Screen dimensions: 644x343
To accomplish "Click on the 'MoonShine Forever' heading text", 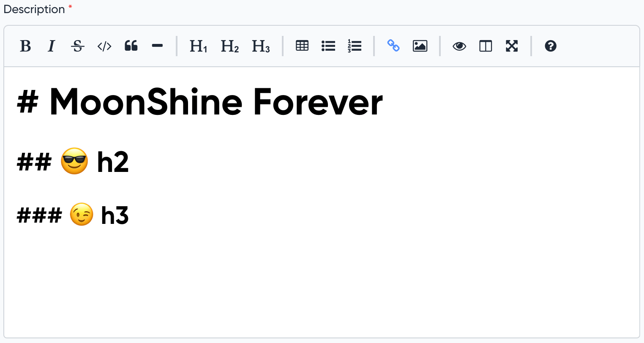I will coord(216,102).
